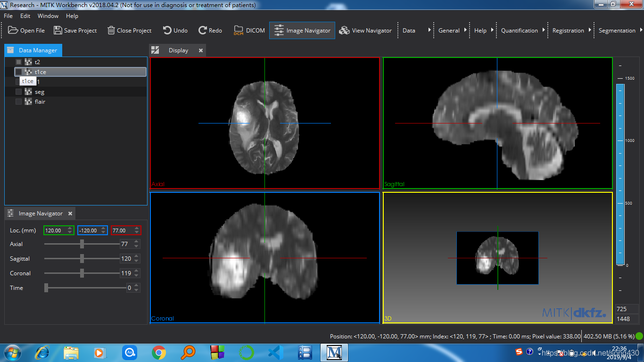Click the film strip taskbar icon

coord(305,353)
